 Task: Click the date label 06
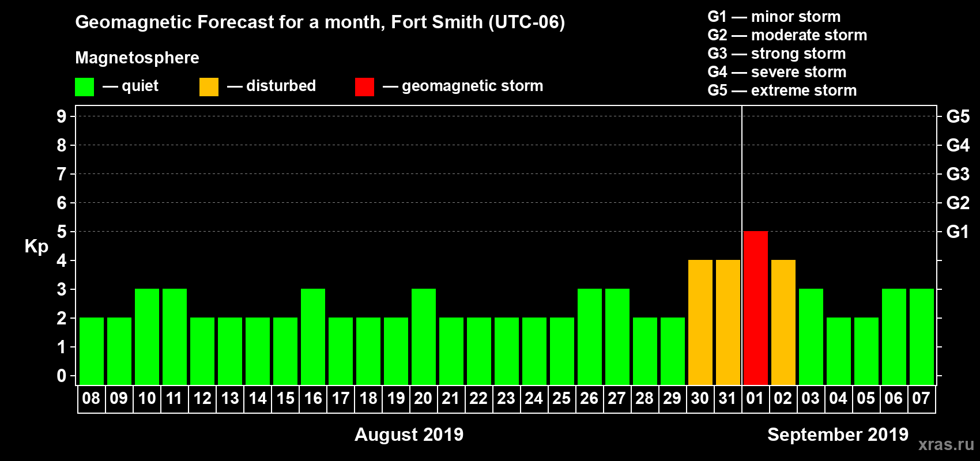[894, 398]
